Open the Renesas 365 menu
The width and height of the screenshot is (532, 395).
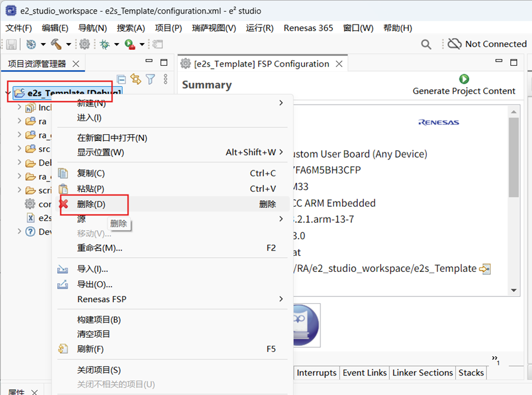click(x=308, y=28)
